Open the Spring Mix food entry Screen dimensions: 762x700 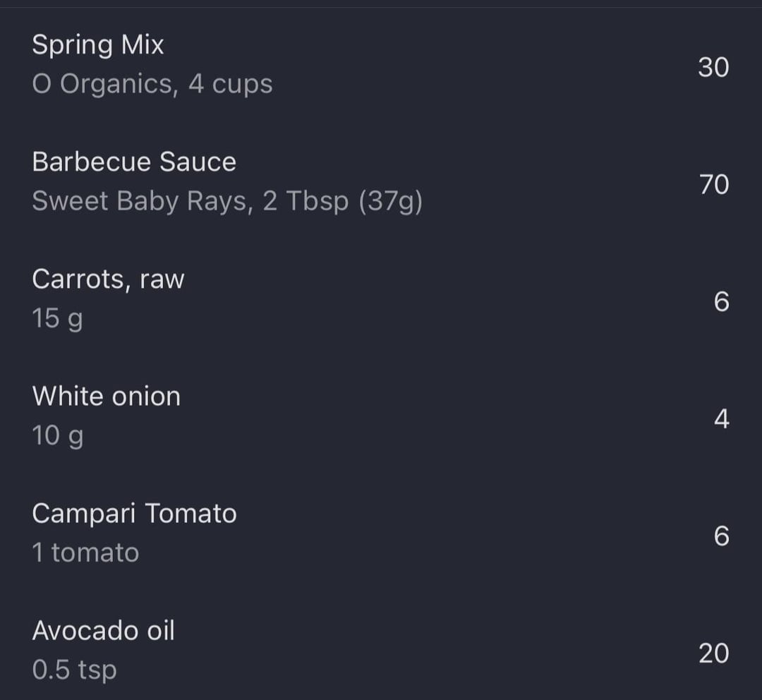coord(381,65)
